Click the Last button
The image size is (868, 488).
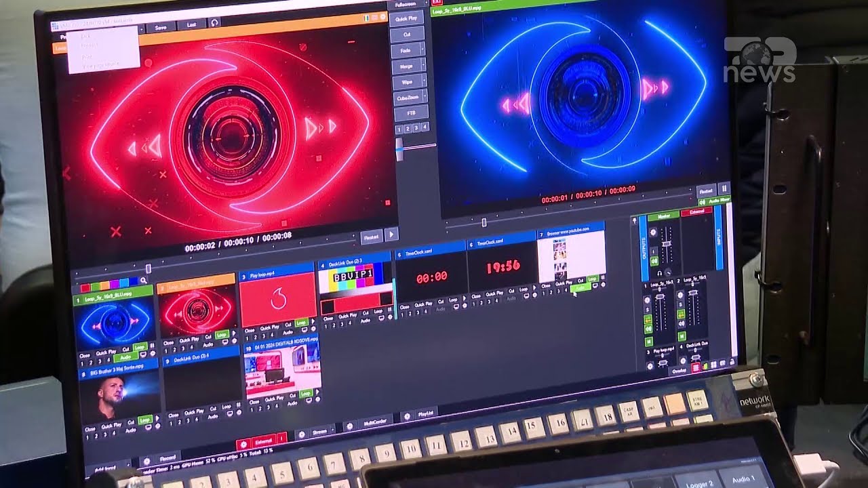pos(192,24)
